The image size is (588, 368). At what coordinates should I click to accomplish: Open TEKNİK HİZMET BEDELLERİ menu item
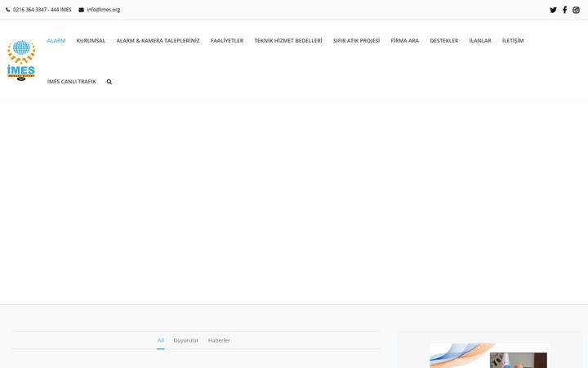[288, 41]
